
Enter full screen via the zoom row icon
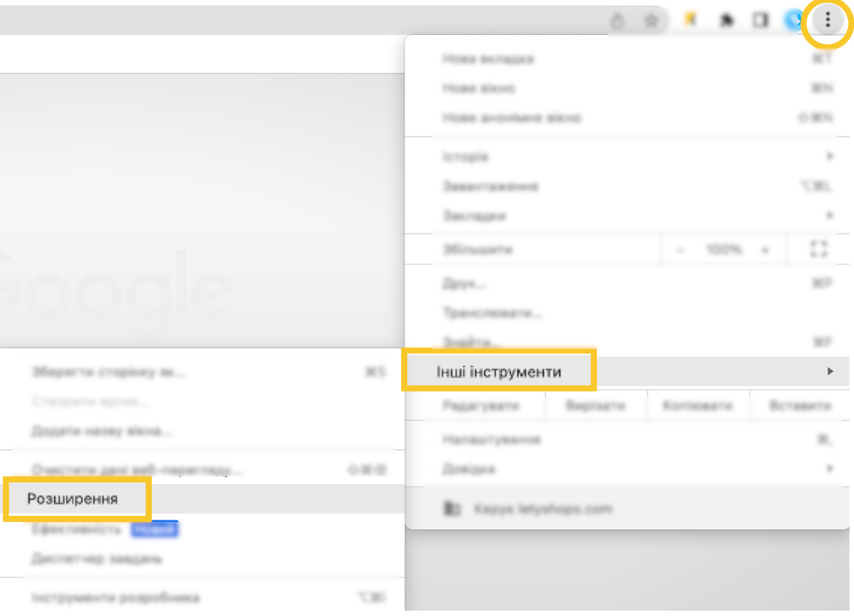818,249
